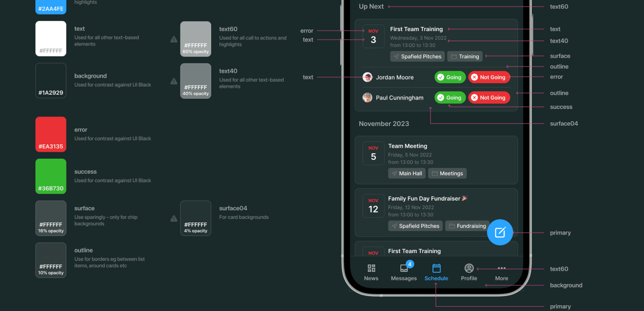Click the Training category chip
Screen dimensions: 644x311
[x=465, y=56]
